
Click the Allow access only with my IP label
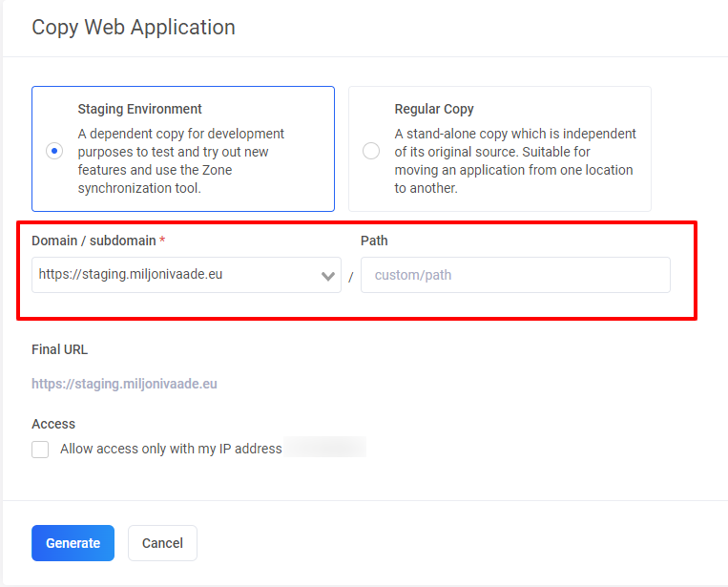click(171, 449)
